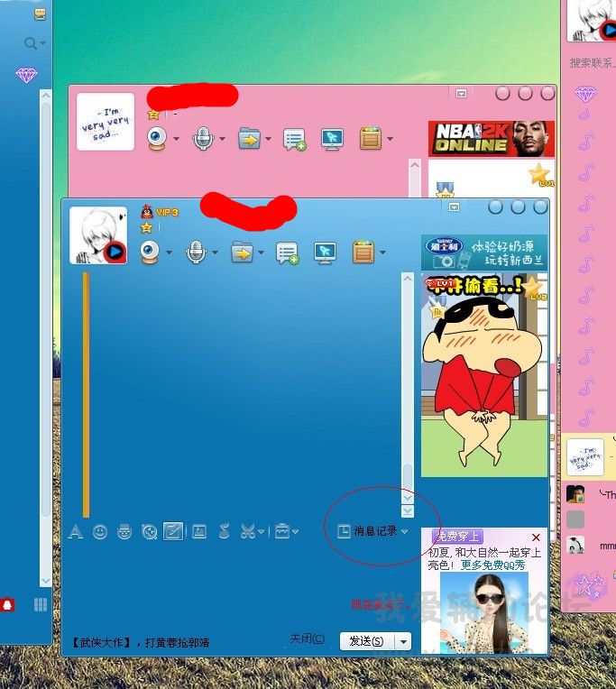Start a voice call in the pink window
This screenshot has width=616, height=689.
(x=203, y=138)
